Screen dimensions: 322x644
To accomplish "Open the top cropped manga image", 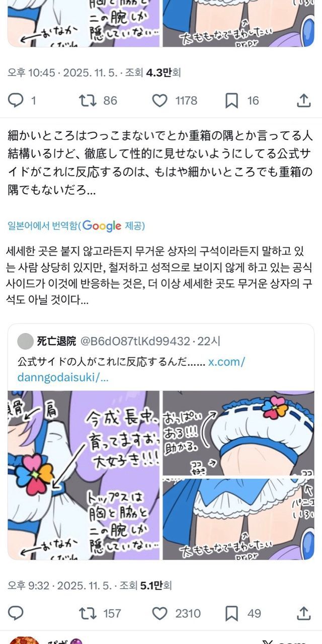I will pos(161,23).
